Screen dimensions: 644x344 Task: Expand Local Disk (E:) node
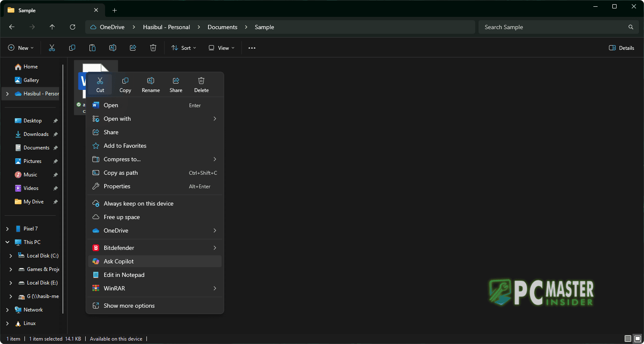(11, 283)
